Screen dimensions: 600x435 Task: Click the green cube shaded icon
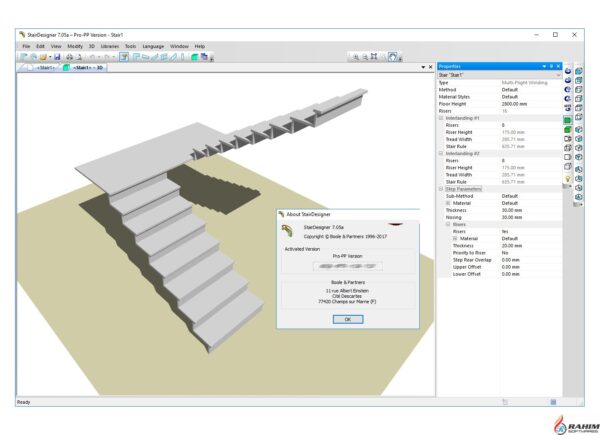tap(567, 129)
